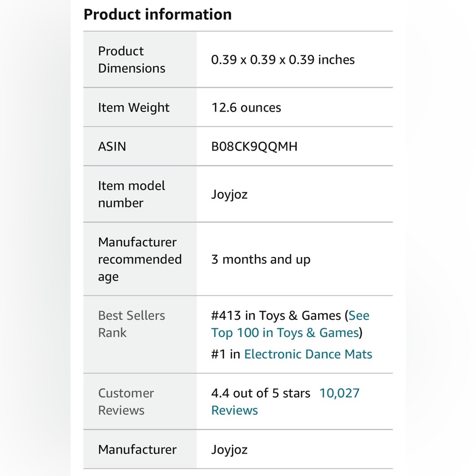Click the Item model number label
Image resolution: width=476 pixels, height=476 pixels.
(x=131, y=194)
